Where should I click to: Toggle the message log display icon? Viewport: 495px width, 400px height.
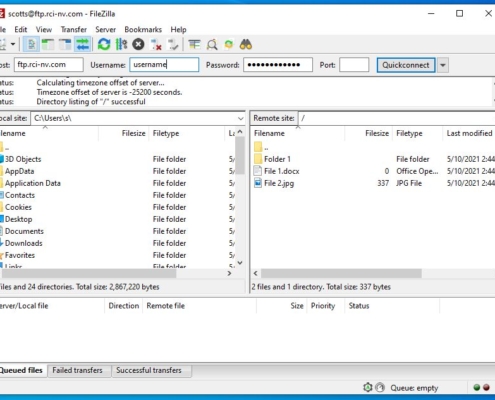coord(31,44)
